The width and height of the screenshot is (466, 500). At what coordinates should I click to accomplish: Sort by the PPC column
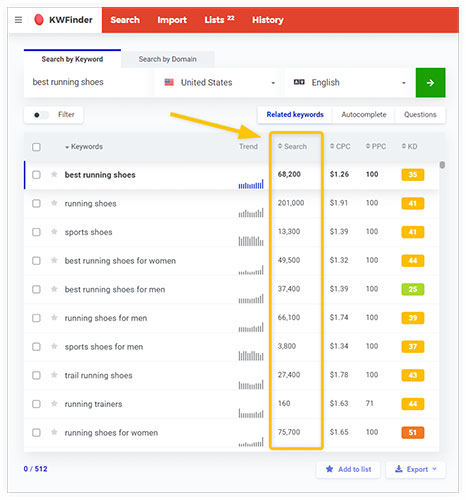pos(376,146)
